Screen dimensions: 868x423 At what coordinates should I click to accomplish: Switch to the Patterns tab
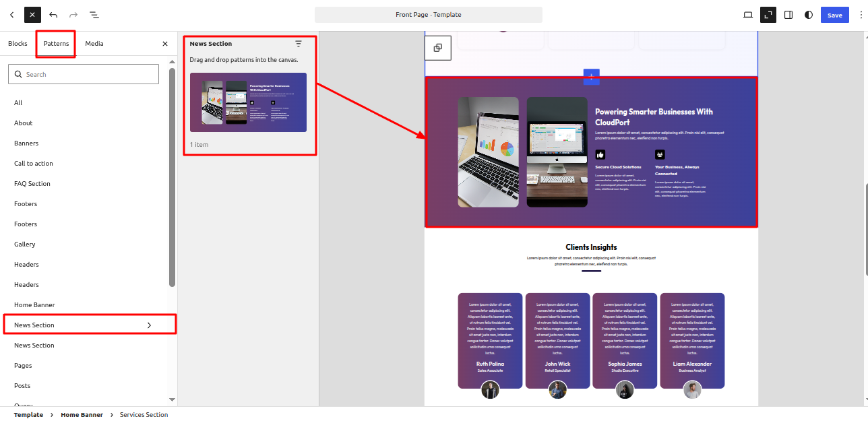point(56,43)
